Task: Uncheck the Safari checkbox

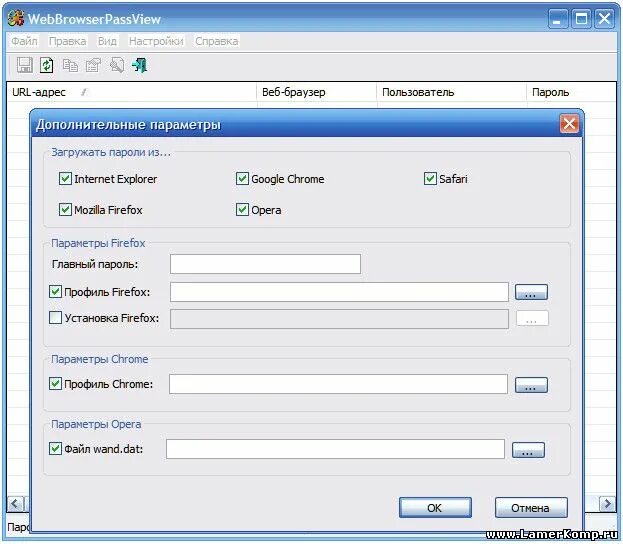Action: (x=430, y=179)
